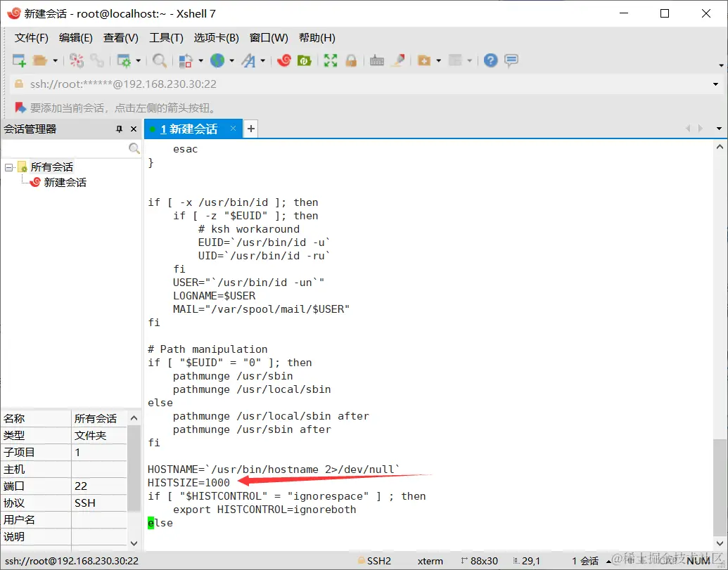This screenshot has height=570, width=728.
Task: Expand the folder-plus icon dropdown arrow
Action: 438,60
